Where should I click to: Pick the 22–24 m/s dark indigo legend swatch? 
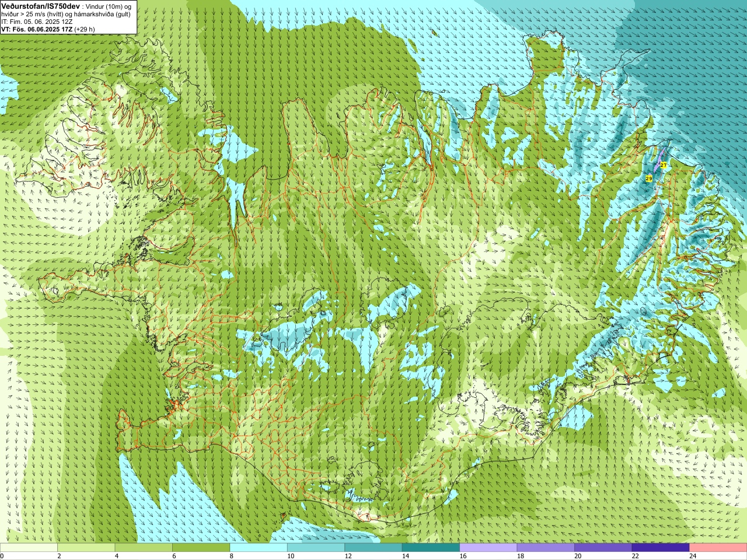pyautogui.click(x=661, y=548)
